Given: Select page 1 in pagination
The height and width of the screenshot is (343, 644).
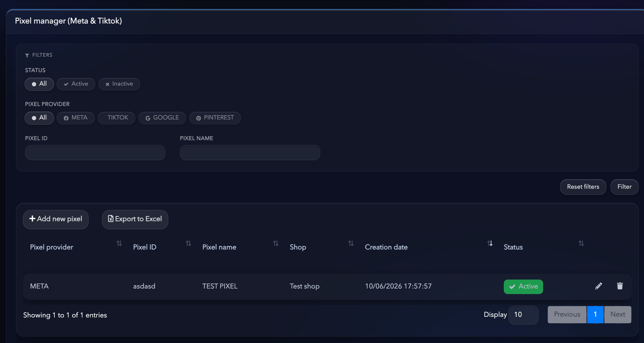Looking at the screenshot, I should pos(595,314).
